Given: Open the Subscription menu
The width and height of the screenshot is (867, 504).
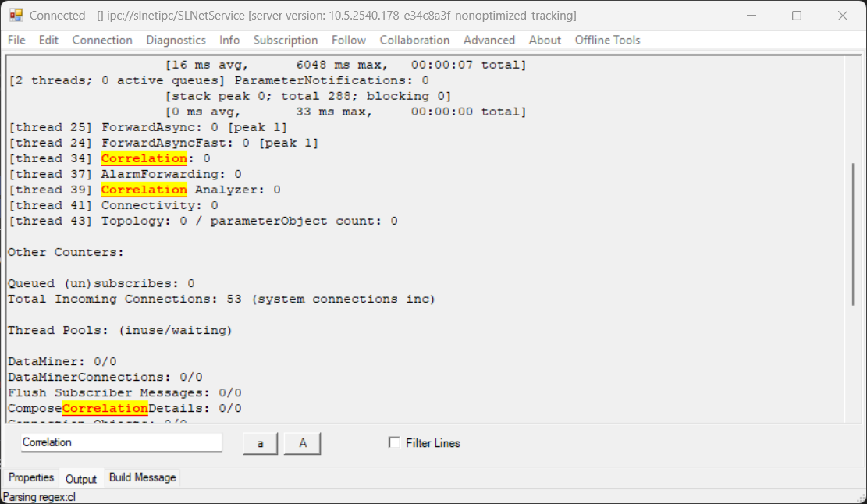Looking at the screenshot, I should (286, 40).
